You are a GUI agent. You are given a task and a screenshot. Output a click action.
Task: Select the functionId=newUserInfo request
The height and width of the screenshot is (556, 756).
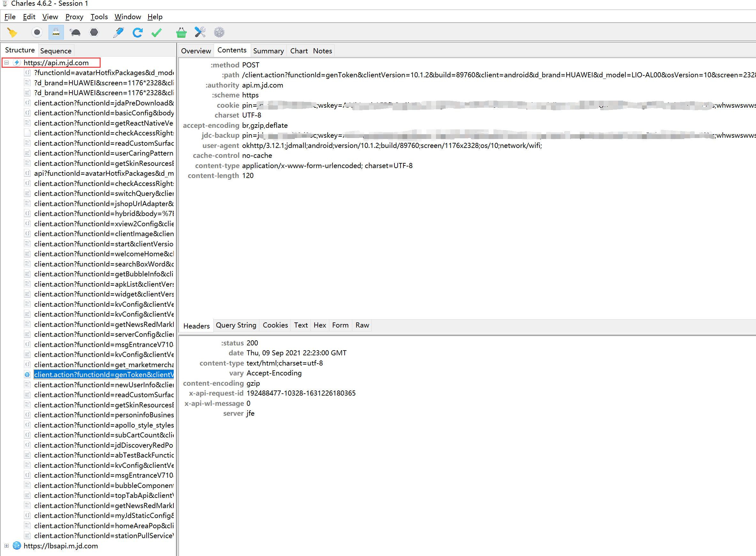pyautogui.click(x=103, y=385)
